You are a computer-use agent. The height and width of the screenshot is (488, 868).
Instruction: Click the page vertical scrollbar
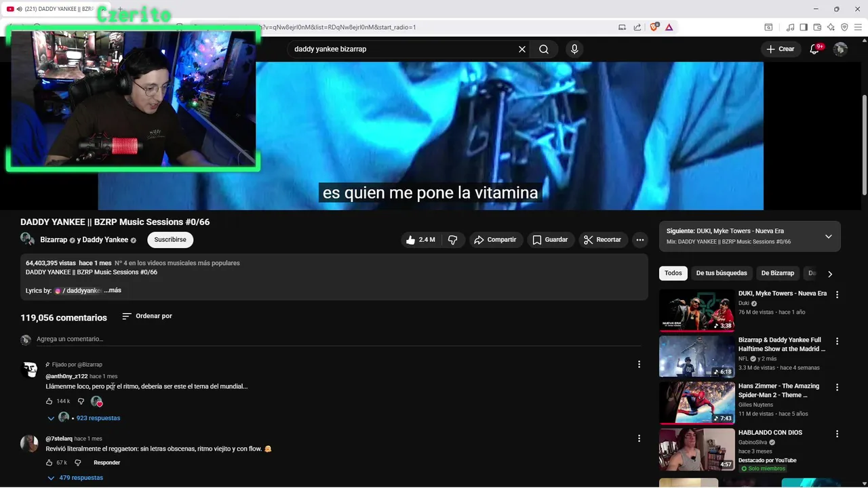865,146
